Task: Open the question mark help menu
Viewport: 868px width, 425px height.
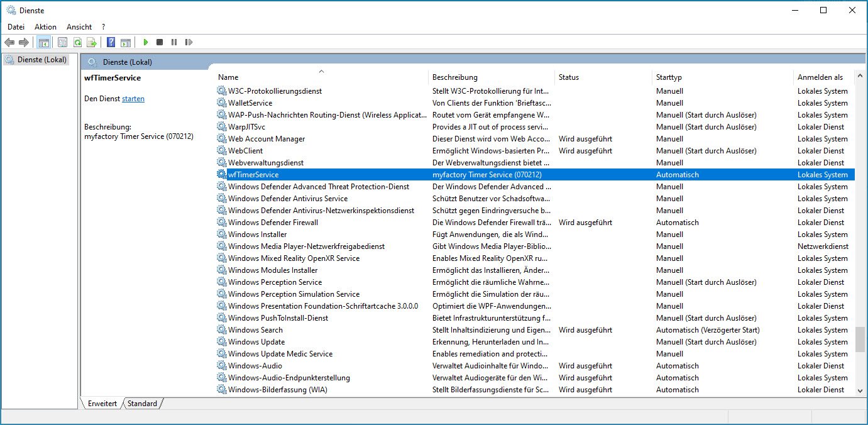Action: [103, 27]
